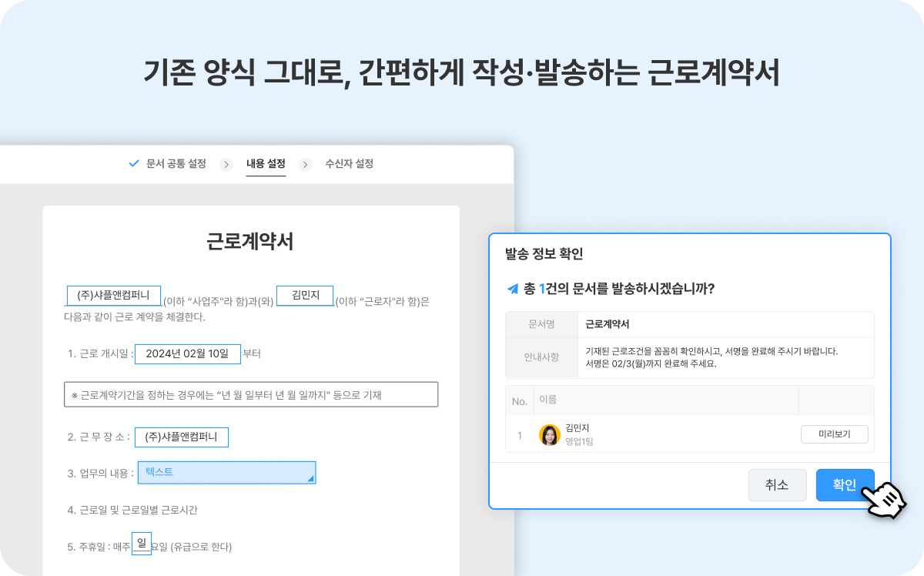This screenshot has width=924, height=576.
Task: Expand the chevron after 문서 공통 설정
Action: point(226,164)
